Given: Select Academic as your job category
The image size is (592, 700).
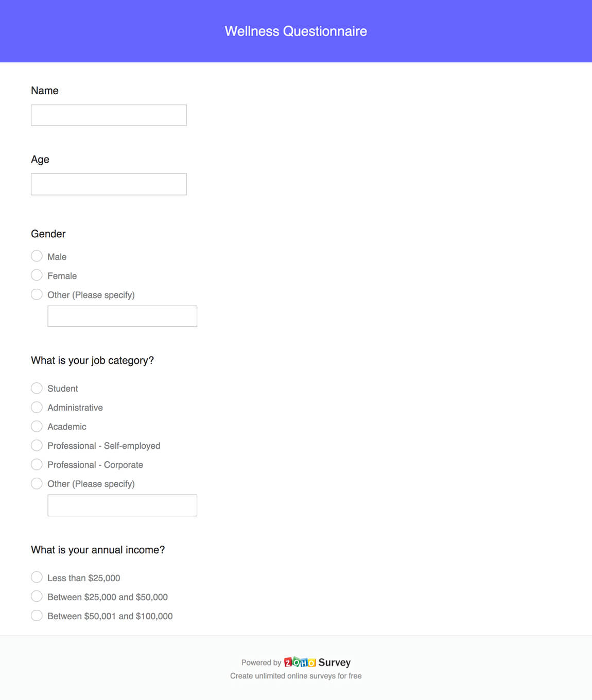Looking at the screenshot, I should (x=37, y=426).
